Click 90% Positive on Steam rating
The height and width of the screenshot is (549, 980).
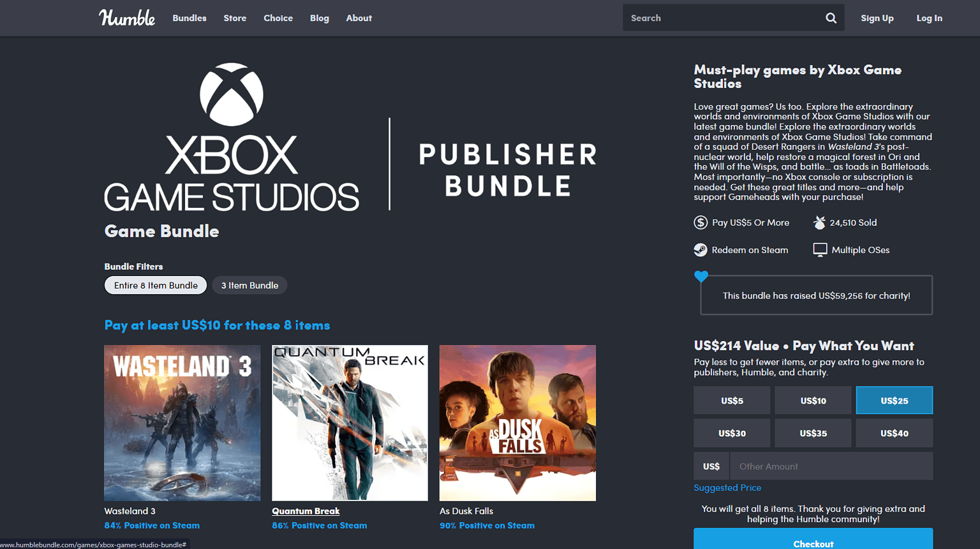(487, 525)
